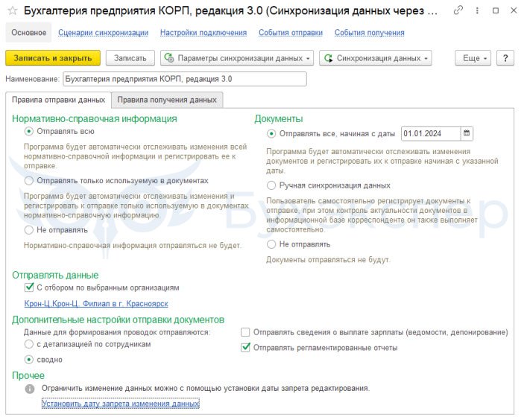Open the calendar picker next to the date
Viewport: 524px width, 420px height.
467,133
